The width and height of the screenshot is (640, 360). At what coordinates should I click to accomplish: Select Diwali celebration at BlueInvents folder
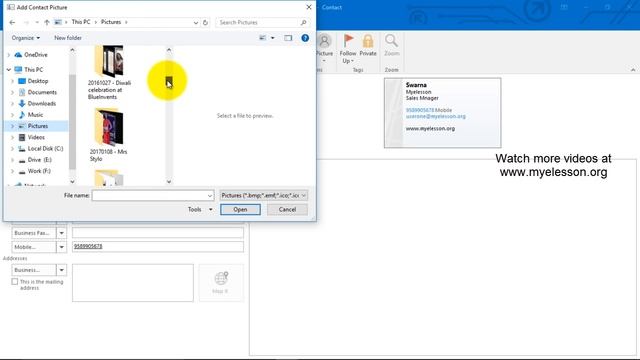109,73
